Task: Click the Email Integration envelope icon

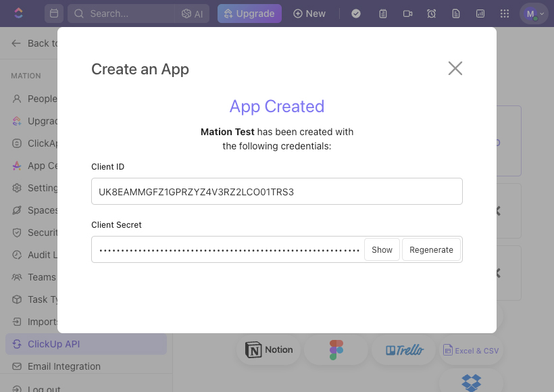Action: 17,366
